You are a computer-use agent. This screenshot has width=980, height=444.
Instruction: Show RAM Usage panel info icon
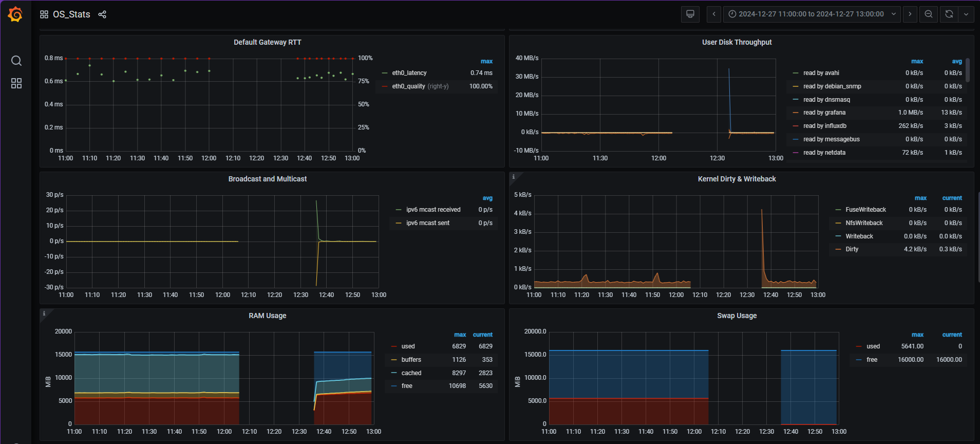tap(44, 313)
